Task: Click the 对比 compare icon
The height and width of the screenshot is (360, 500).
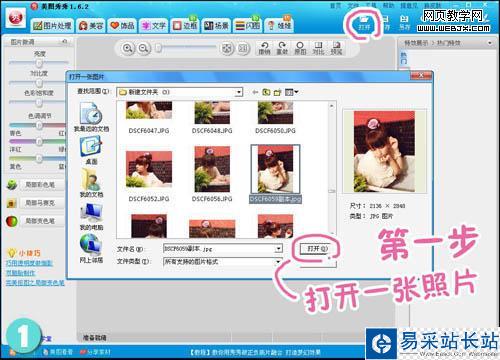Action: click(318, 48)
